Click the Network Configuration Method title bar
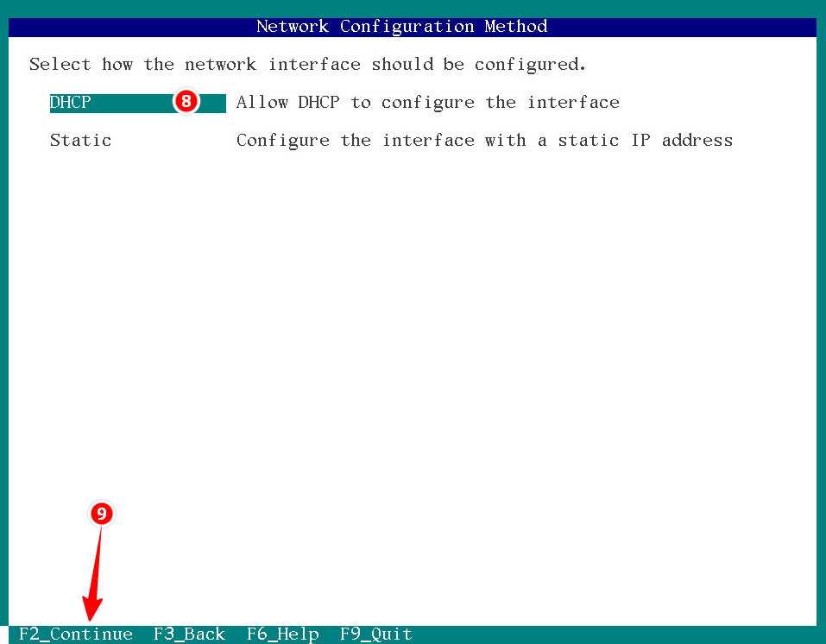 click(x=413, y=27)
